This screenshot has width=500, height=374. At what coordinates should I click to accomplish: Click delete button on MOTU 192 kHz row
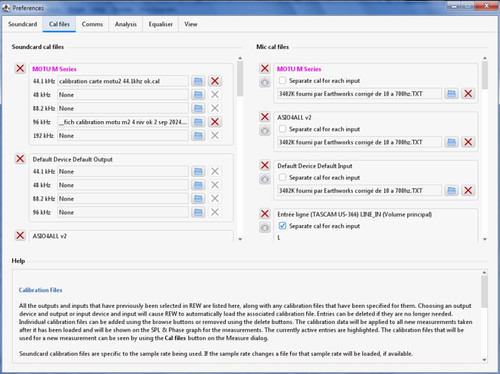pyautogui.click(x=215, y=136)
